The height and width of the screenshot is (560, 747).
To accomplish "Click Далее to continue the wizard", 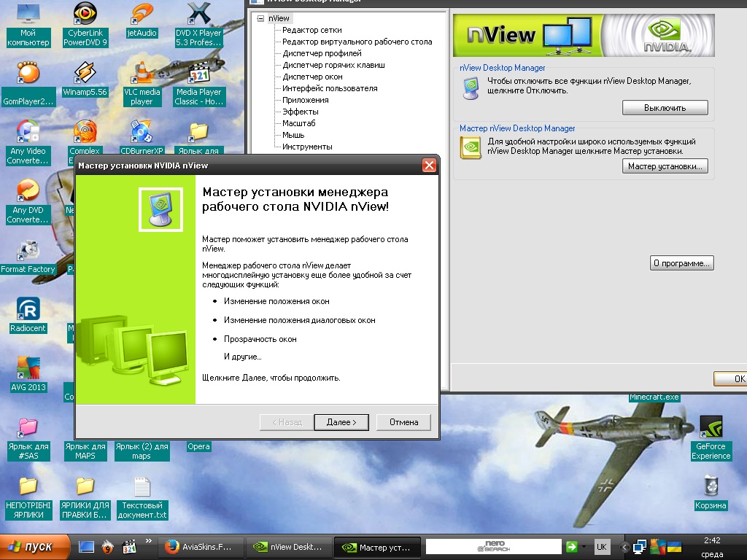I will coord(341,422).
